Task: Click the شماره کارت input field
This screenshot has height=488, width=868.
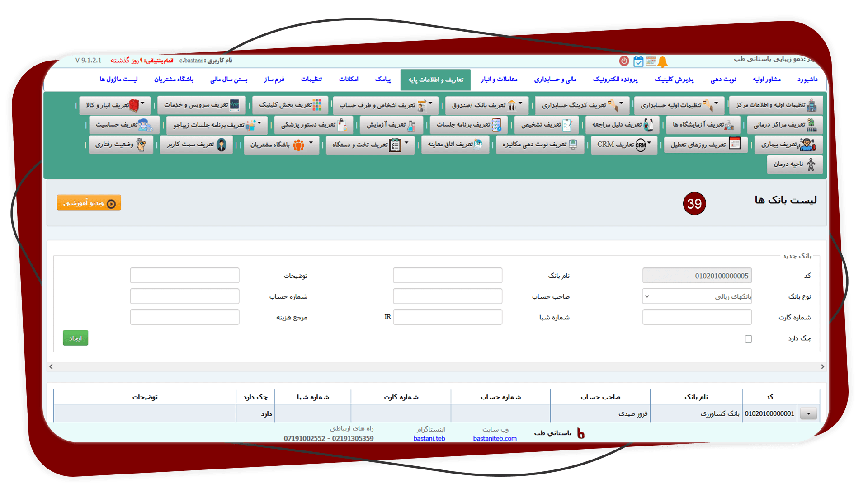Action: coord(697,317)
